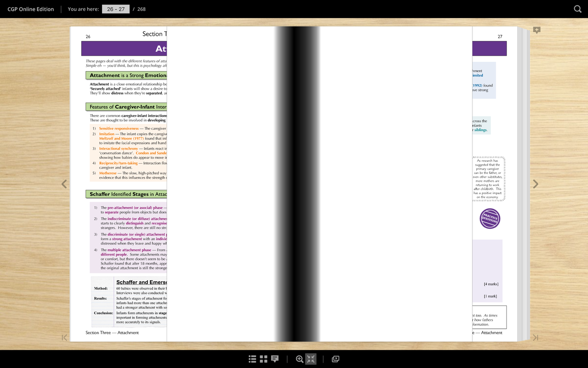This screenshot has width=588, height=368.
Task: Go to the next page spread
Action: click(535, 184)
